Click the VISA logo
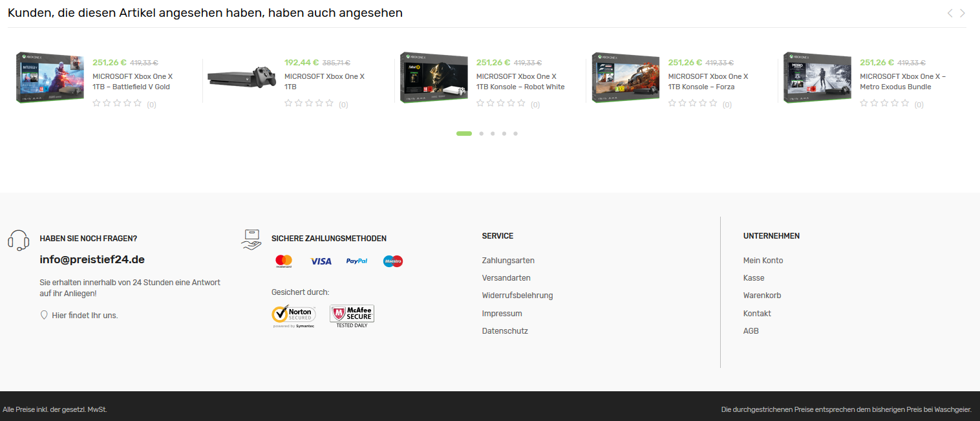Viewport: 980px width, 421px height. point(321,261)
